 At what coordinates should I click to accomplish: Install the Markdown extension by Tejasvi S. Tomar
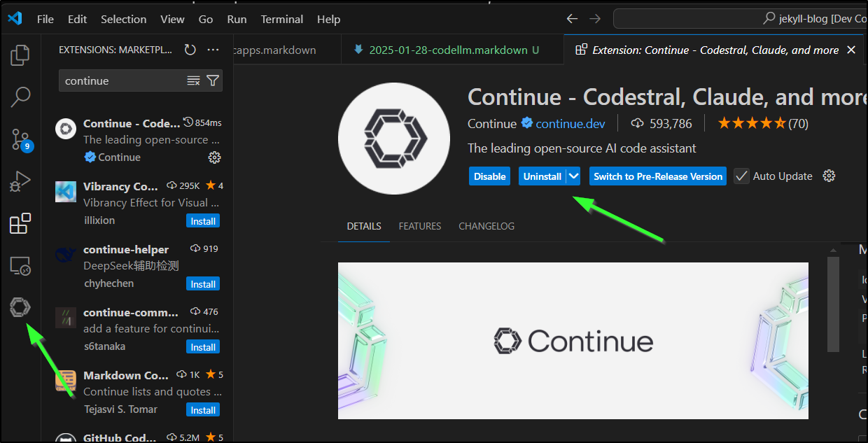tap(203, 410)
